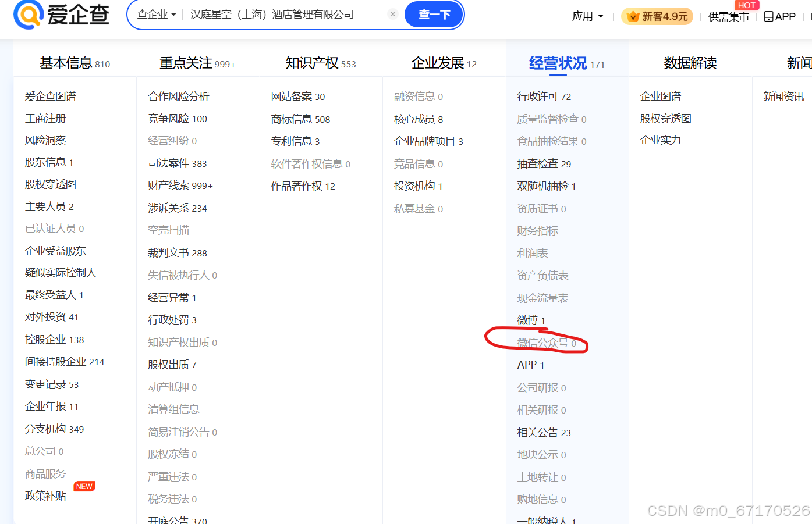Viewport: 812px width, 524px height.
Task: Open 投资机构 1
Action: click(x=419, y=186)
